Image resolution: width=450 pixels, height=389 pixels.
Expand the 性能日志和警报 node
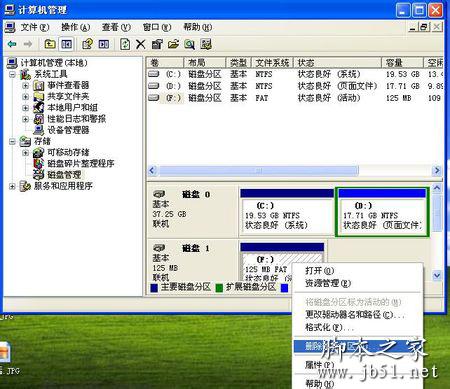click(x=26, y=119)
